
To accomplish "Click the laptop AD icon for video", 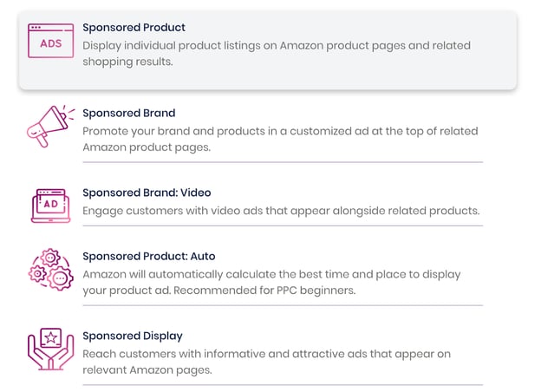I will (x=50, y=206).
